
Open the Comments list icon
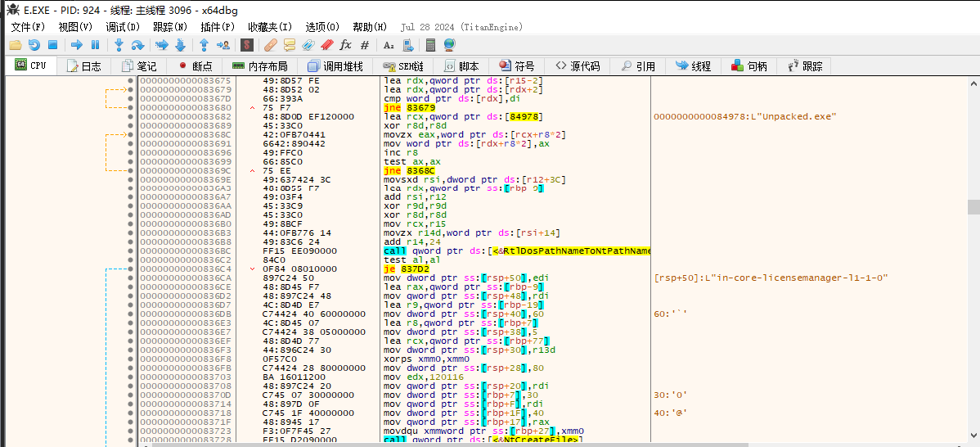point(290,45)
